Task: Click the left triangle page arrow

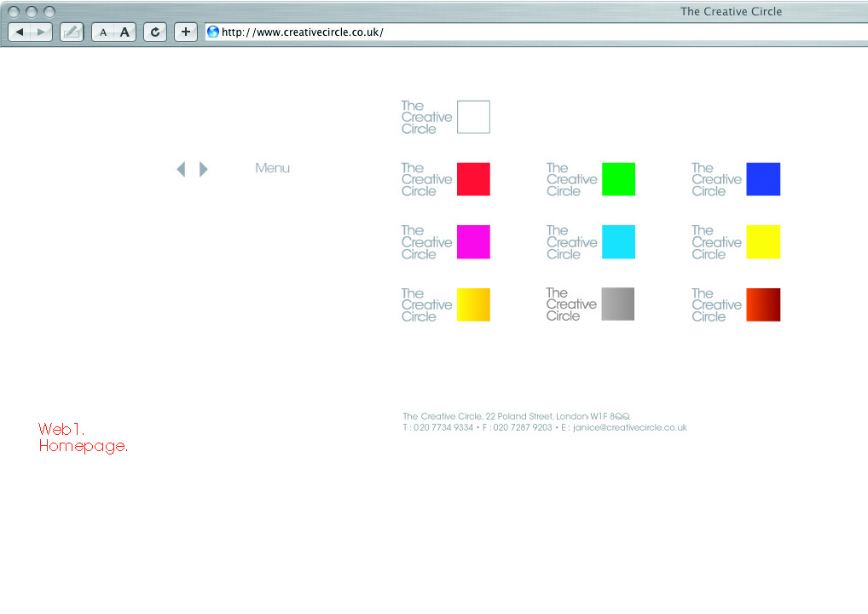Action: click(x=181, y=169)
